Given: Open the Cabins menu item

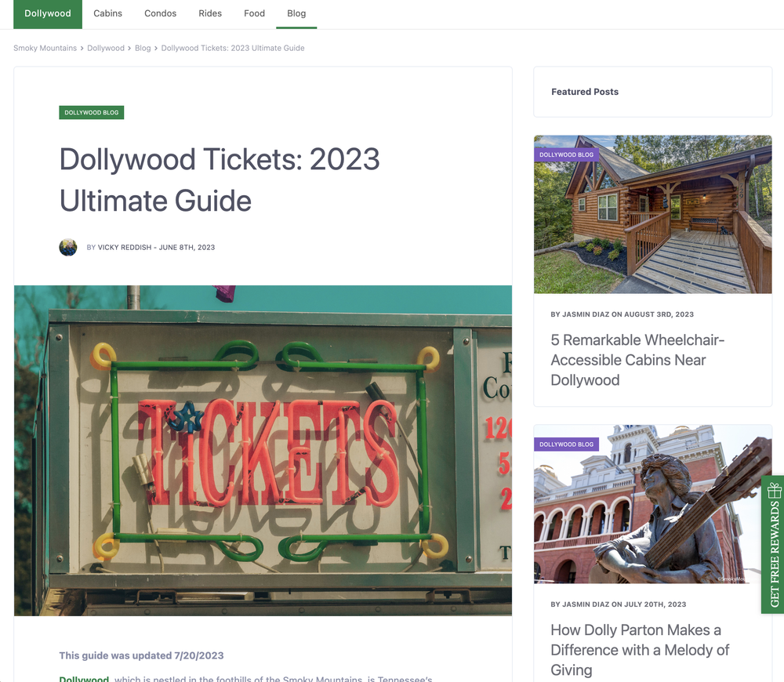Looking at the screenshot, I should pos(107,13).
